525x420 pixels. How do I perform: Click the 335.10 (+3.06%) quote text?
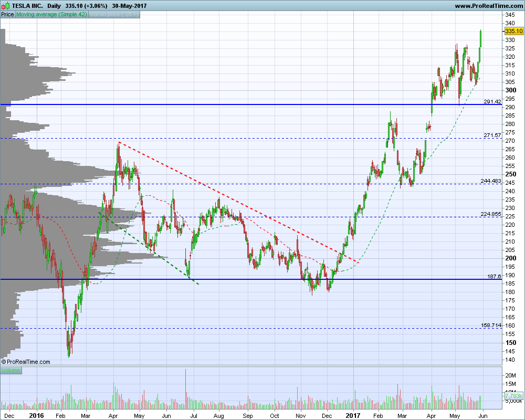pos(87,6)
